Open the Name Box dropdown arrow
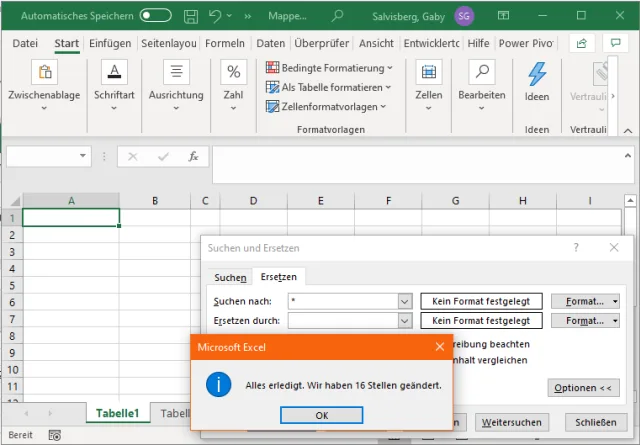 point(84,157)
